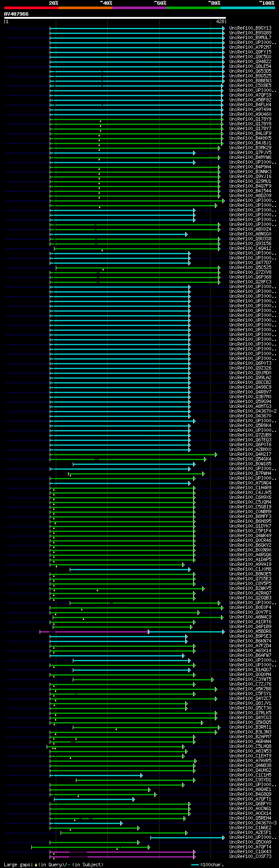
Task: Select the UniRef100_C5X8E5 label
Action: pos(250,86)
